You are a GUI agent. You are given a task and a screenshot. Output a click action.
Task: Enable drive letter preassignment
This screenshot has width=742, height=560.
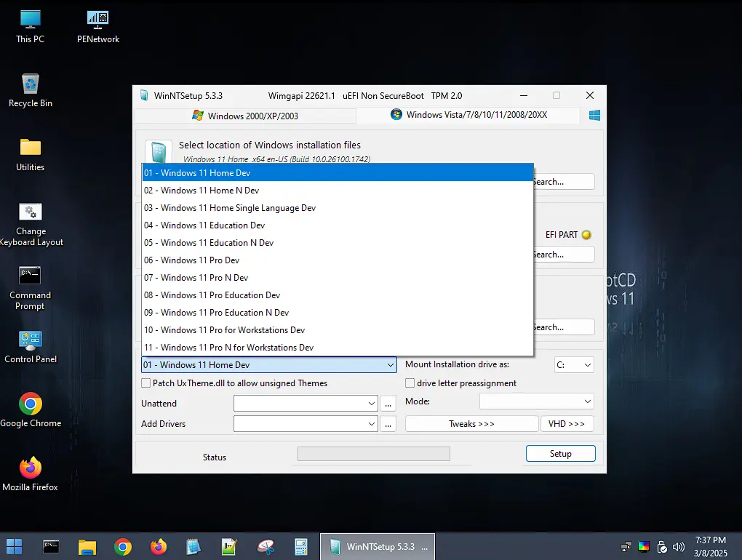click(x=410, y=383)
